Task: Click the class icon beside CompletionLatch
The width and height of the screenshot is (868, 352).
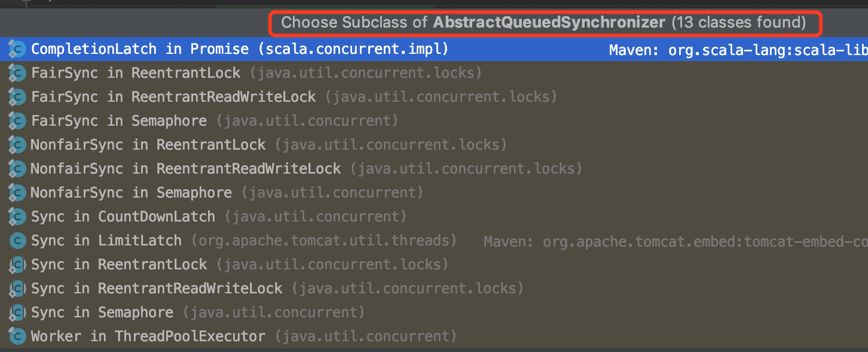Action: click(x=16, y=48)
